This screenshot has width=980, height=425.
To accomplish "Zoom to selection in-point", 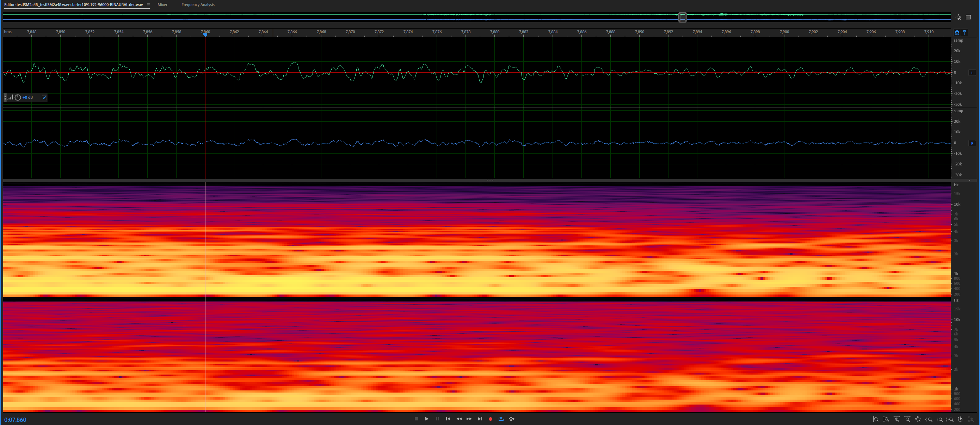I will click(x=929, y=419).
